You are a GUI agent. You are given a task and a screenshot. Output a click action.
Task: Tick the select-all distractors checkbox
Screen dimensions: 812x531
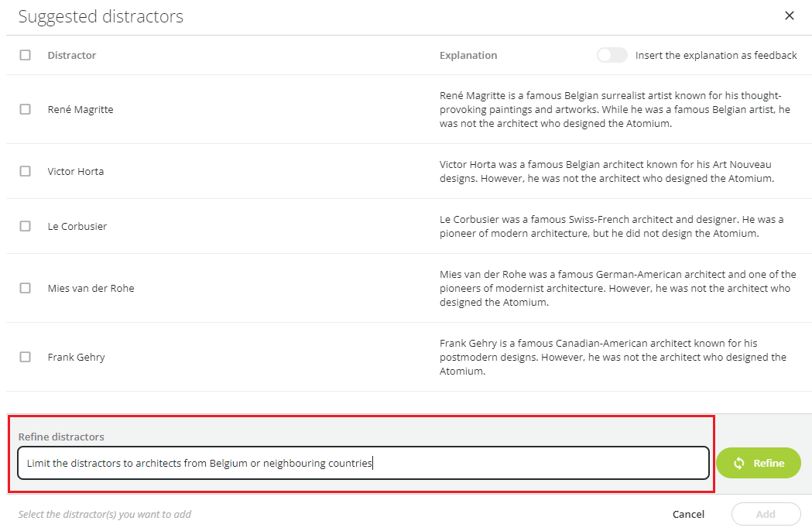pyautogui.click(x=26, y=55)
